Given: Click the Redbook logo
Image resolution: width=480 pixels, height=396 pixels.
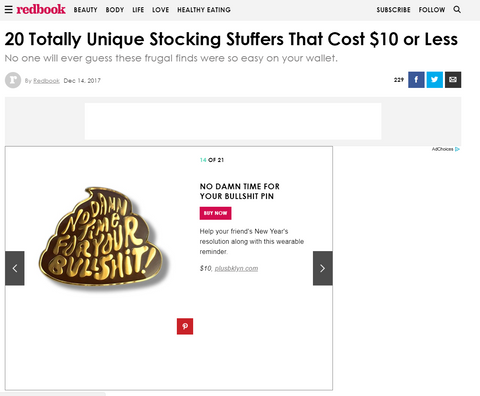Looking at the screenshot, I should coord(41,9).
